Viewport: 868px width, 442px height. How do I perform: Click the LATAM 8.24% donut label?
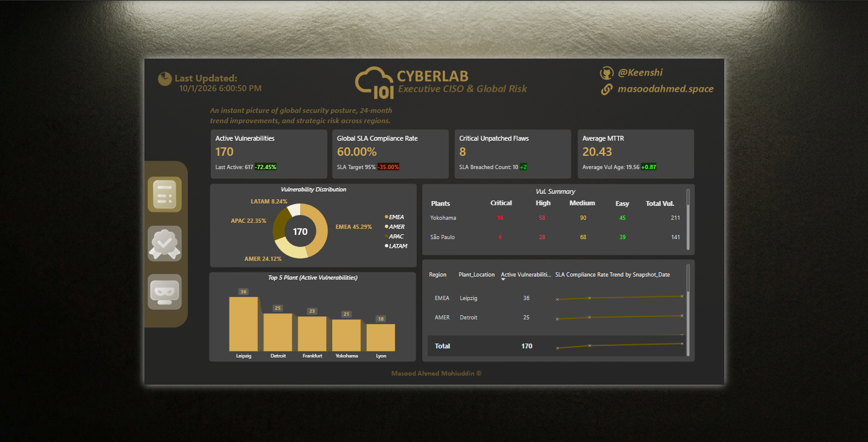(269, 201)
